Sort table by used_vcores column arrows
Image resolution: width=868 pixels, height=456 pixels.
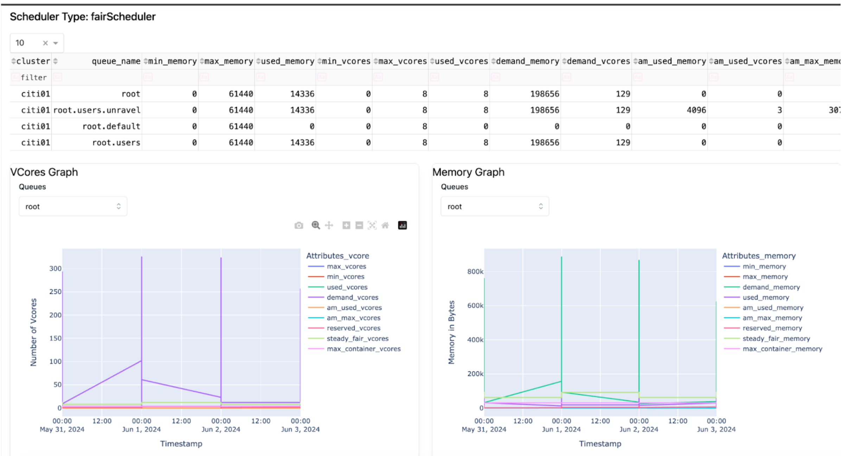tap(432, 61)
